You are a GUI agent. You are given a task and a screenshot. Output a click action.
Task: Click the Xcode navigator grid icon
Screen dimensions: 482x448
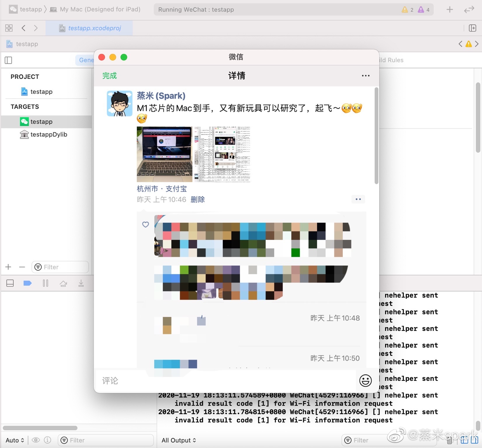9,28
